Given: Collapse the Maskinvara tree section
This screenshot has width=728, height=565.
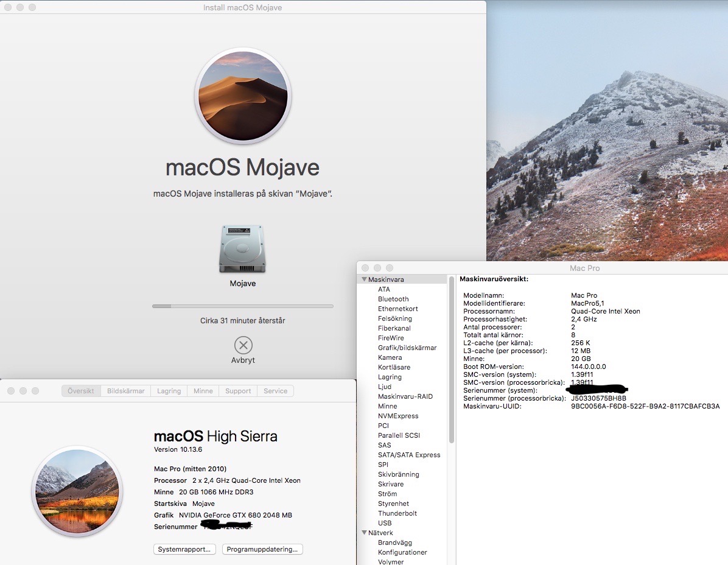Looking at the screenshot, I should [x=364, y=279].
